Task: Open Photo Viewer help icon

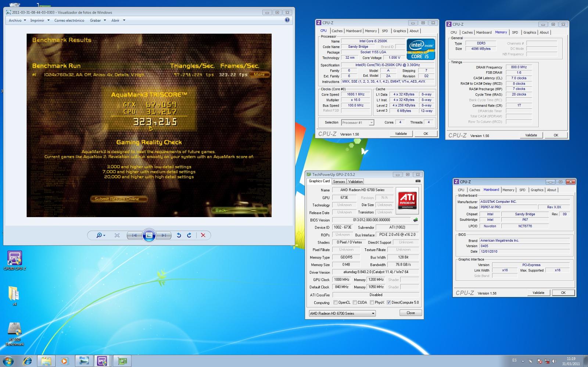Action: click(x=287, y=20)
